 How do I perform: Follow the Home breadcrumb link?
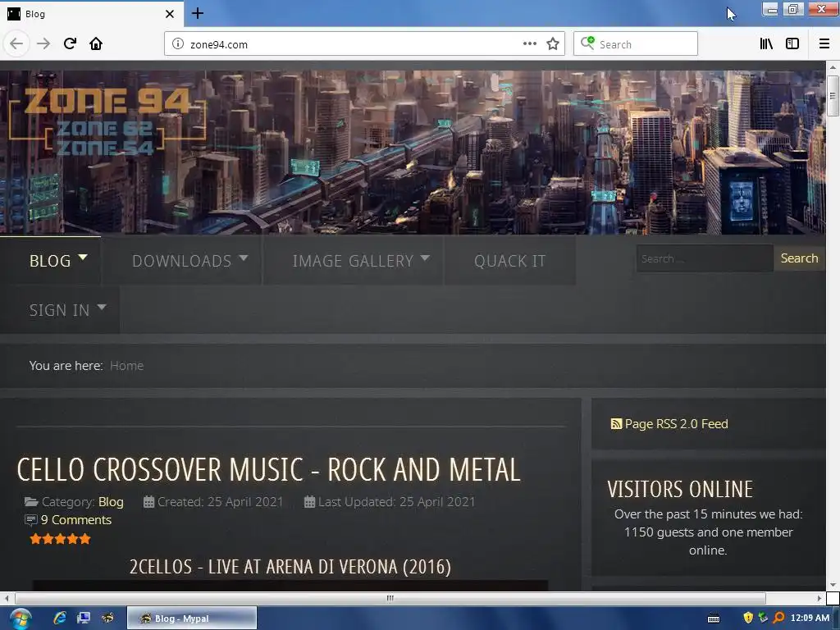[x=126, y=365]
